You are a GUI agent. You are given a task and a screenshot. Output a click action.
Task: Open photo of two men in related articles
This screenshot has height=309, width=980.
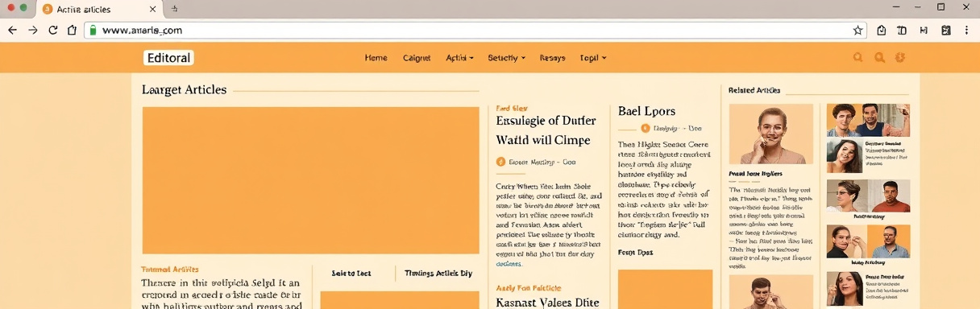coord(868,120)
